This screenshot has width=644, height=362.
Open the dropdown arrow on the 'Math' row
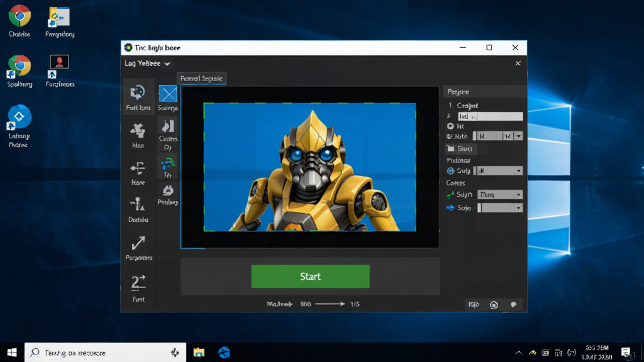tap(519, 136)
